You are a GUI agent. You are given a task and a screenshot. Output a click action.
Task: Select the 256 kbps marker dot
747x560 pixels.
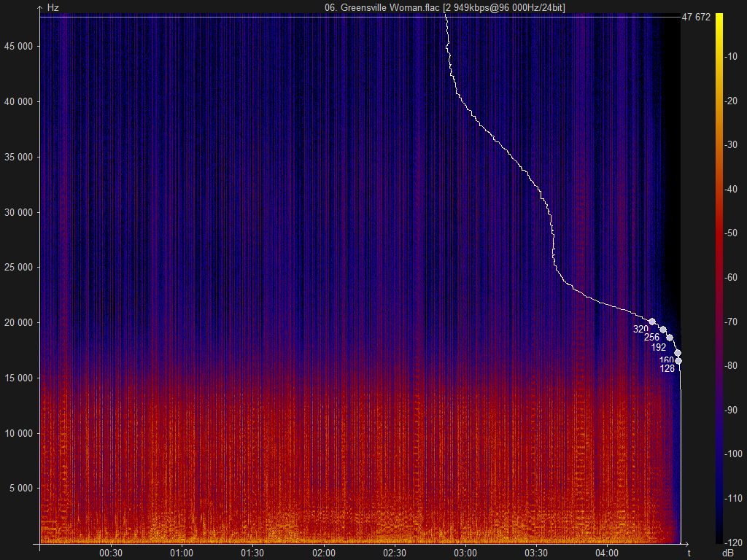click(x=662, y=330)
